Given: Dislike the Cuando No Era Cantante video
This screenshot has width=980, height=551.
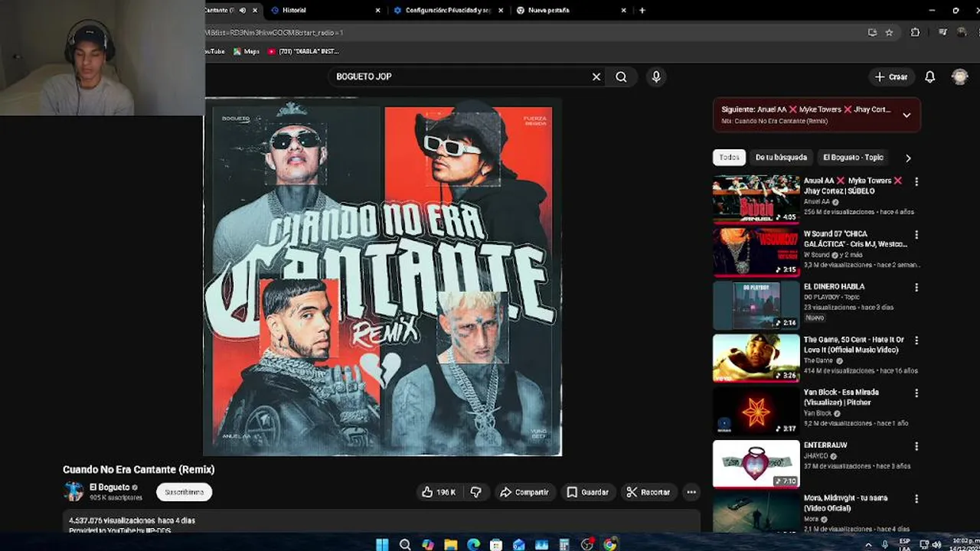Looking at the screenshot, I should pos(475,492).
